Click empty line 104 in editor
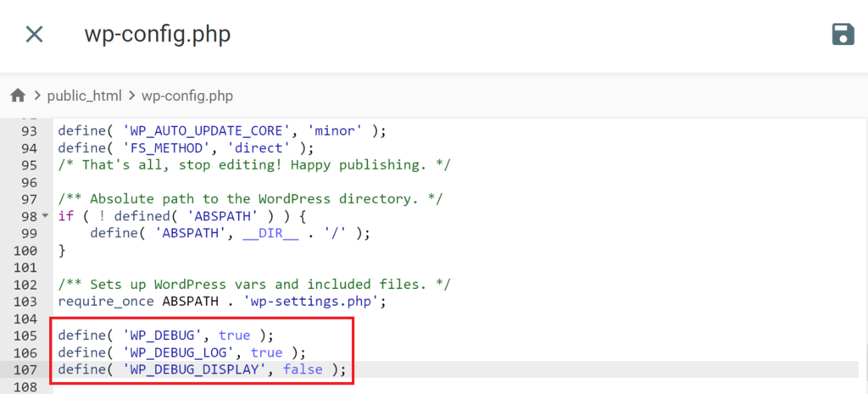 coord(455,319)
